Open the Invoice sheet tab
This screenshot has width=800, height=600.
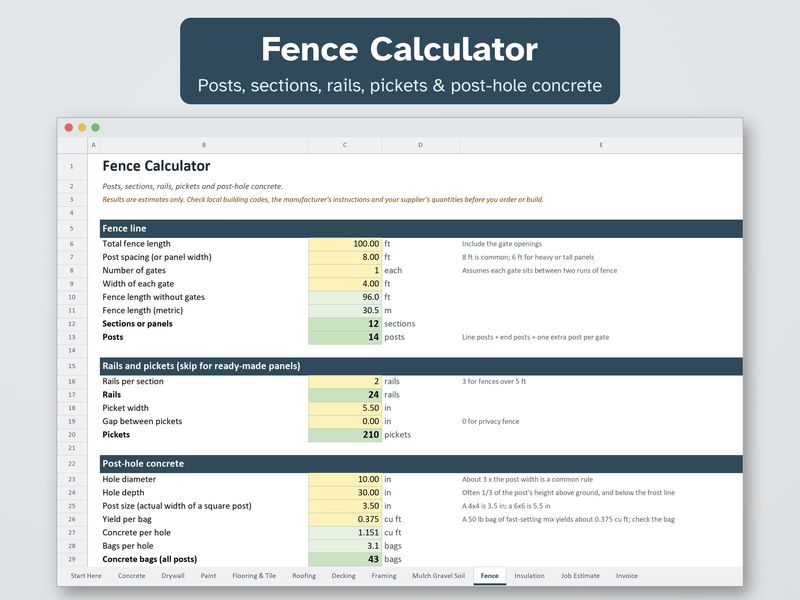(627, 576)
